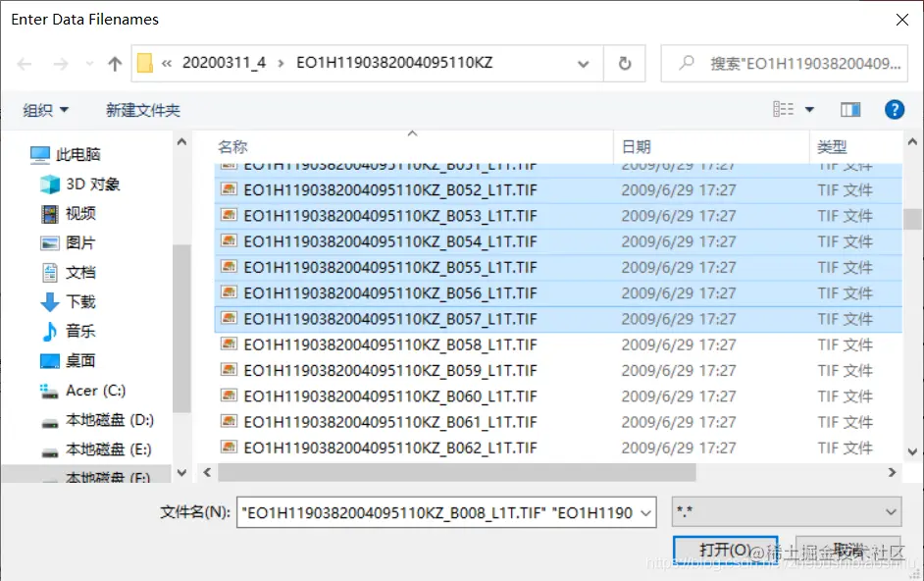The height and width of the screenshot is (581, 924).
Task: Toggle the preview pane
Action: coord(849,110)
